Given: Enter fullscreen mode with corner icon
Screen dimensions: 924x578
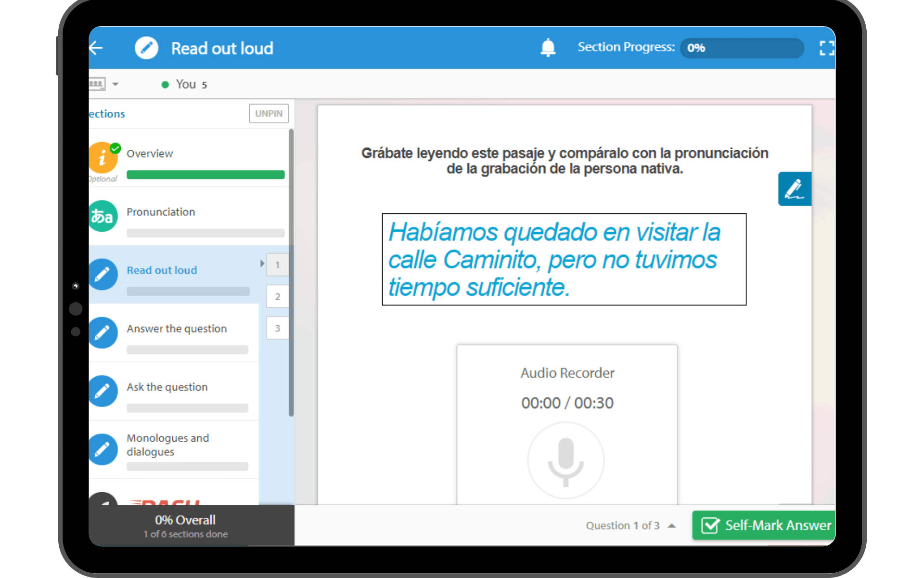Looking at the screenshot, I should point(826,48).
